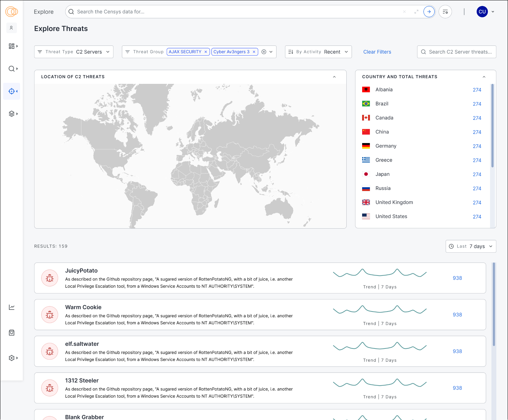The image size is (508, 420).
Task: Open the search sidebar magnifier icon
Action: pyautogui.click(x=11, y=69)
